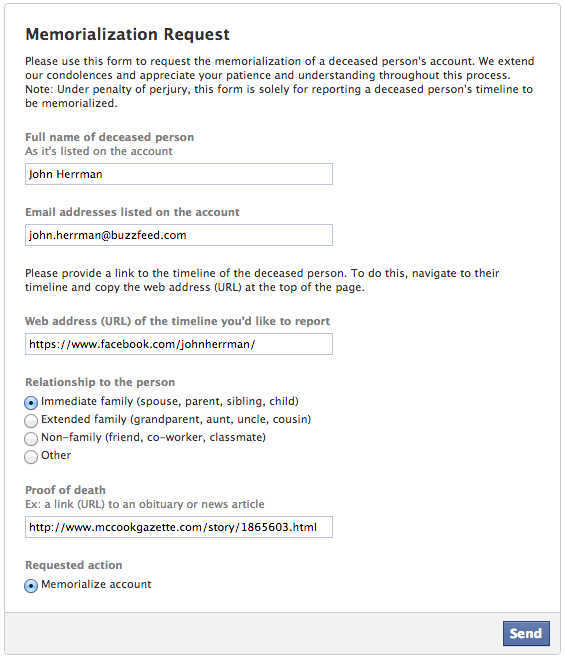Screen dimensions: 565x659
Task: Click the 'Email addresses listed on the account' label
Action: tap(132, 212)
